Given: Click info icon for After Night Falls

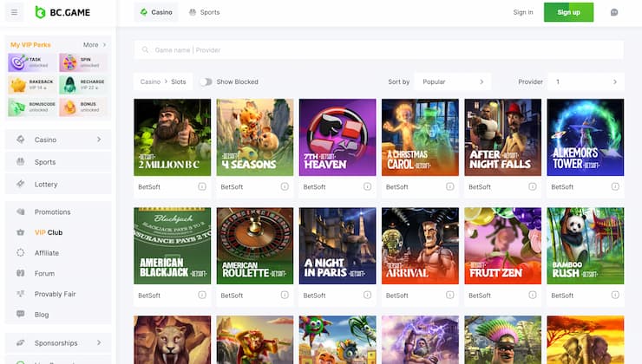Looking at the screenshot, I should [x=533, y=186].
